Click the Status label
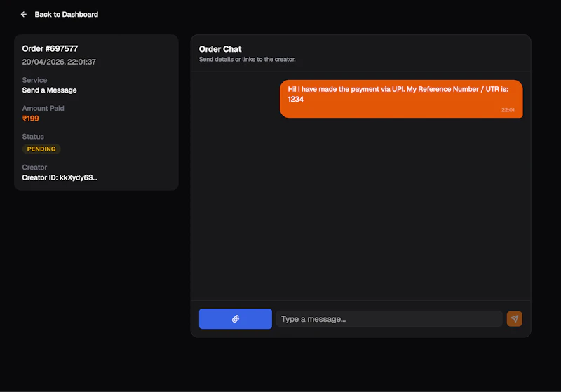Image resolution: width=561 pixels, height=392 pixels. pos(33,137)
